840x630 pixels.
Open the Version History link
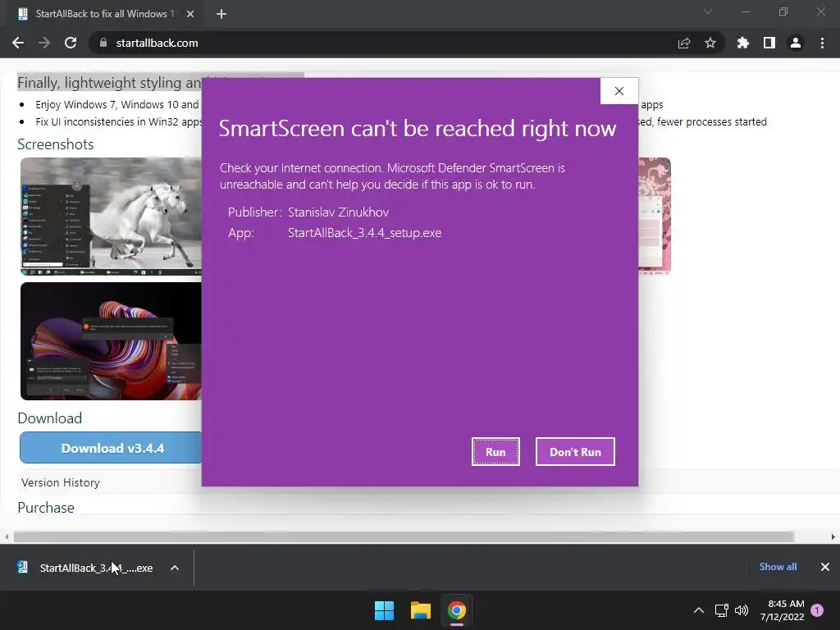tap(61, 482)
